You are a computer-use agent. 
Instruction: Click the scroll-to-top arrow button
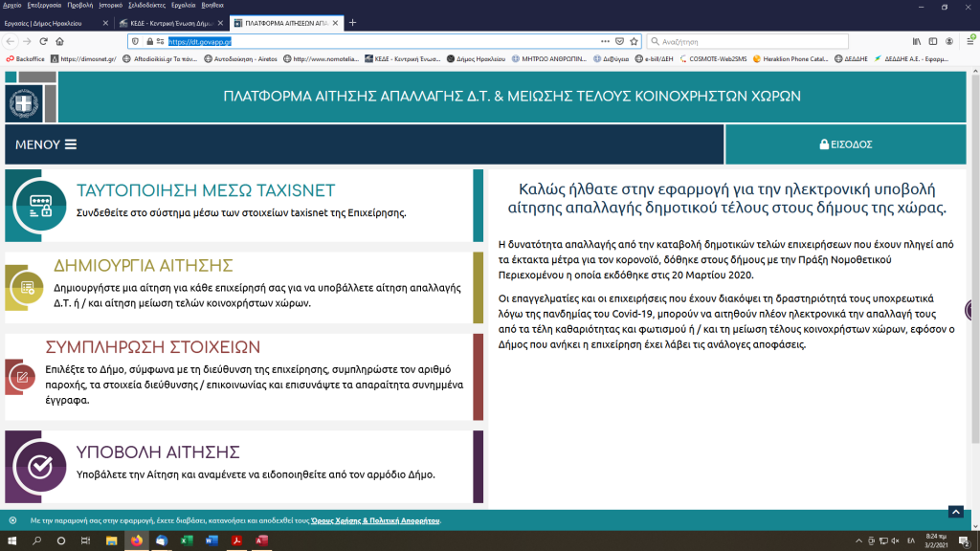[x=954, y=513]
